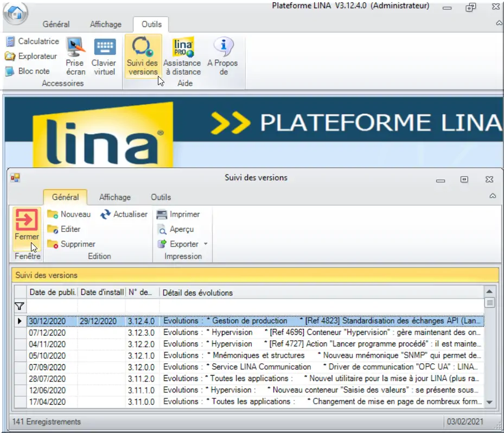Image resolution: width=504 pixels, height=433 pixels.
Task: Select the Général tab in main window
Action: pos(56,24)
